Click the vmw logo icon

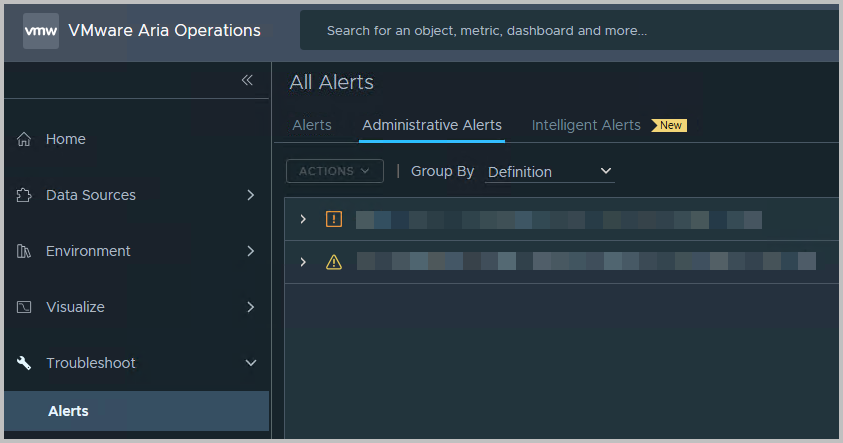point(41,31)
